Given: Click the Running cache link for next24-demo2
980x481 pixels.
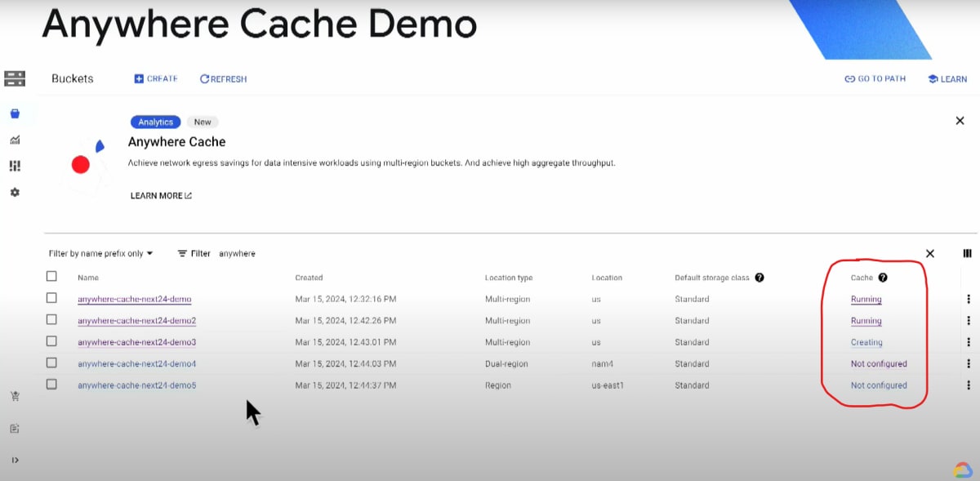Looking at the screenshot, I should point(866,321).
